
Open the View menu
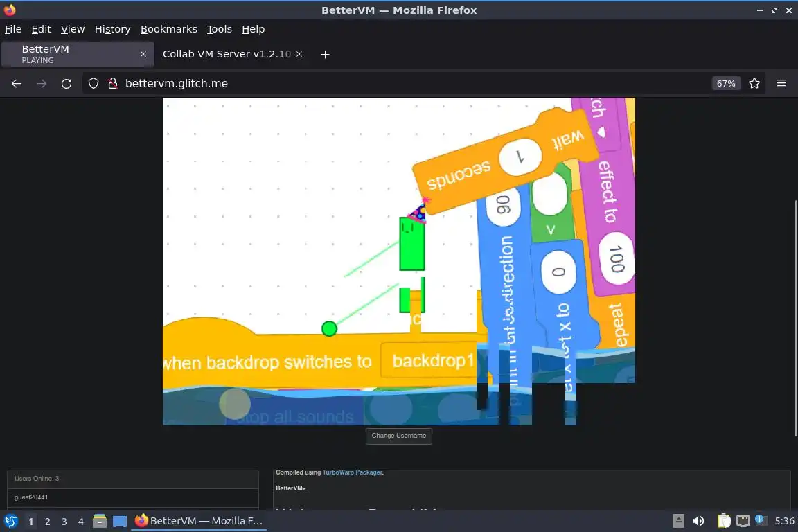(73, 29)
